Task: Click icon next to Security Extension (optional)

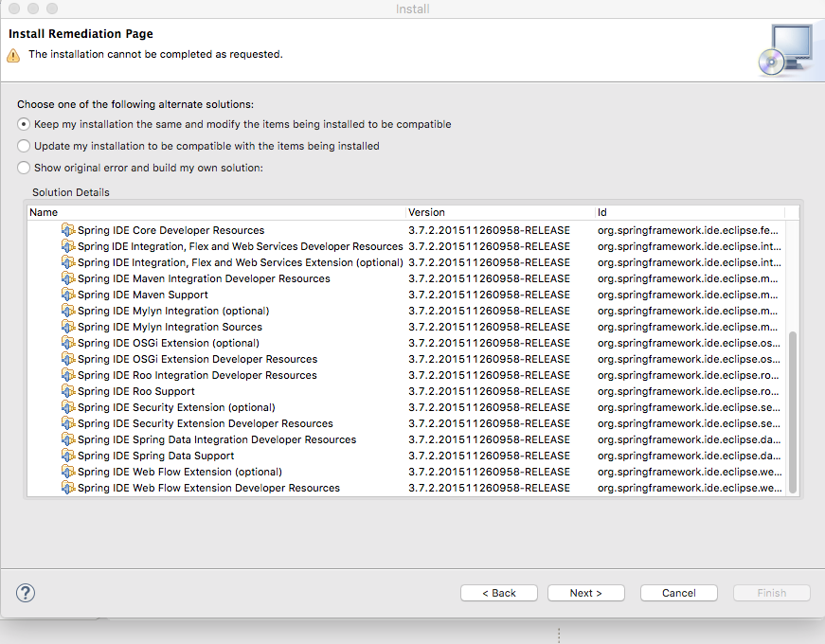Action: pos(68,407)
